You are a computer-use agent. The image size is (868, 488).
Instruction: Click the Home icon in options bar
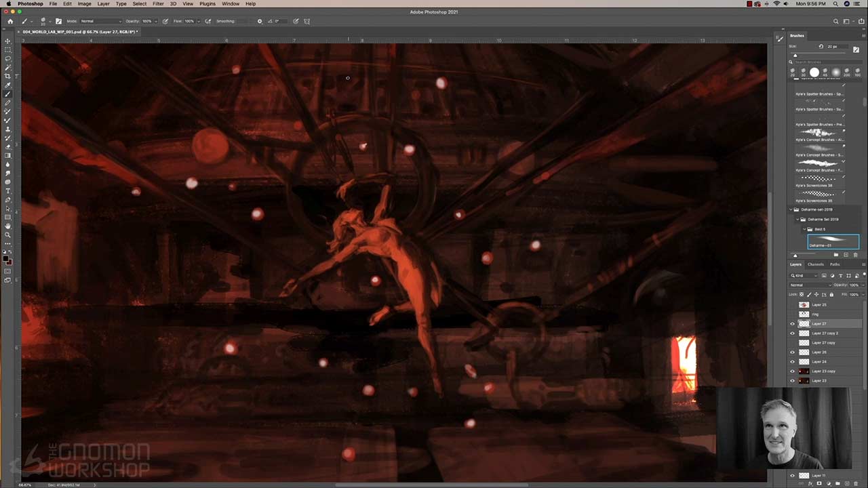[9, 21]
